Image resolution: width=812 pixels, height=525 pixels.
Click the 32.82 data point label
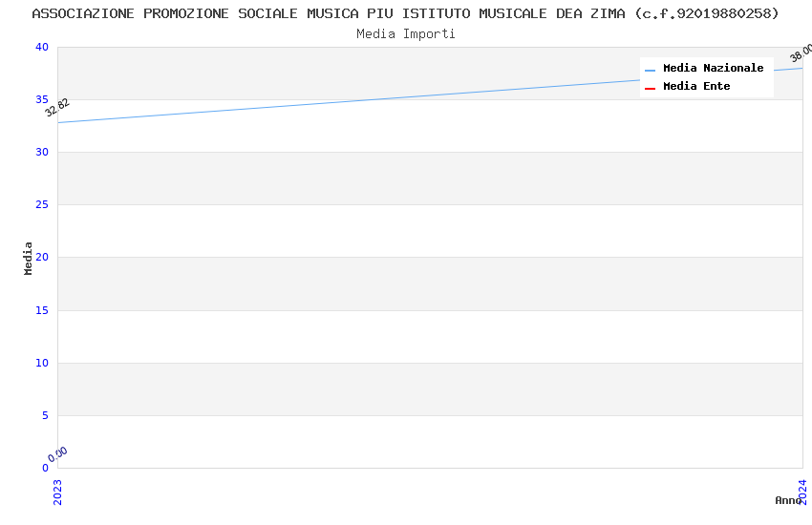pyautogui.click(x=57, y=107)
